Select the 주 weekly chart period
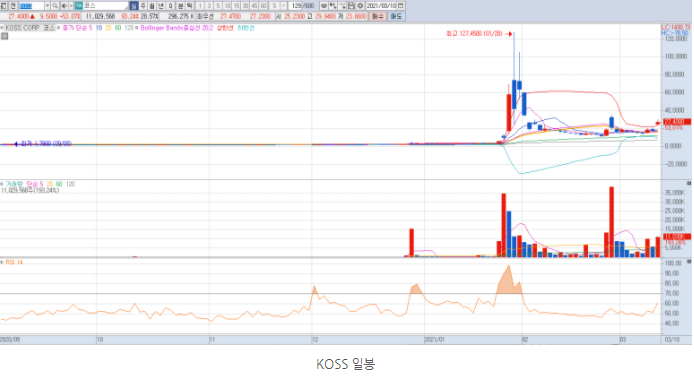694x382 pixels. pos(143,6)
